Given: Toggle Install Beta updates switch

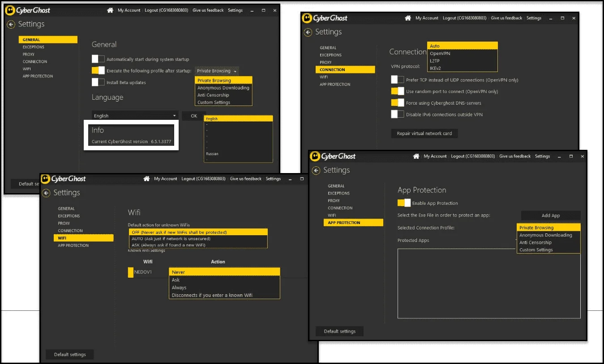Looking at the screenshot, I should tap(98, 82).
